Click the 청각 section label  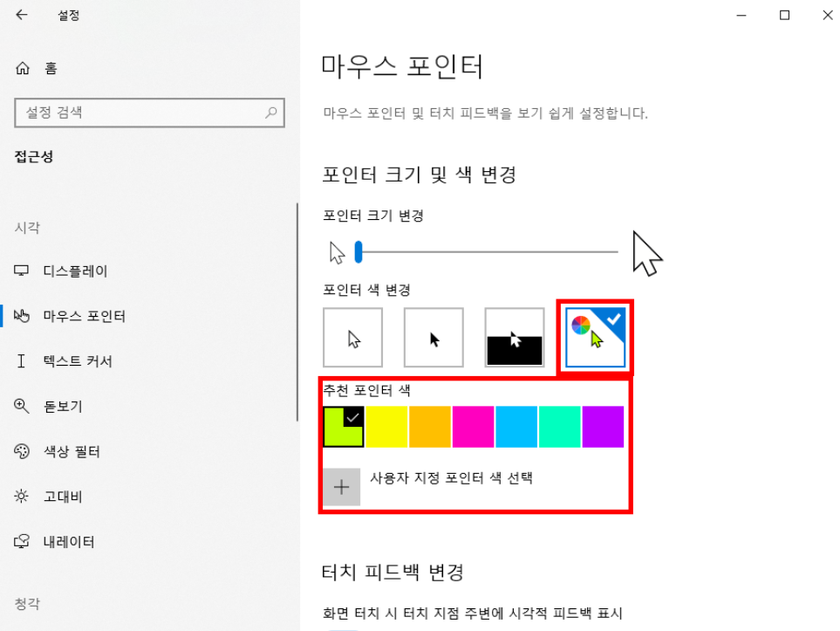point(27,604)
